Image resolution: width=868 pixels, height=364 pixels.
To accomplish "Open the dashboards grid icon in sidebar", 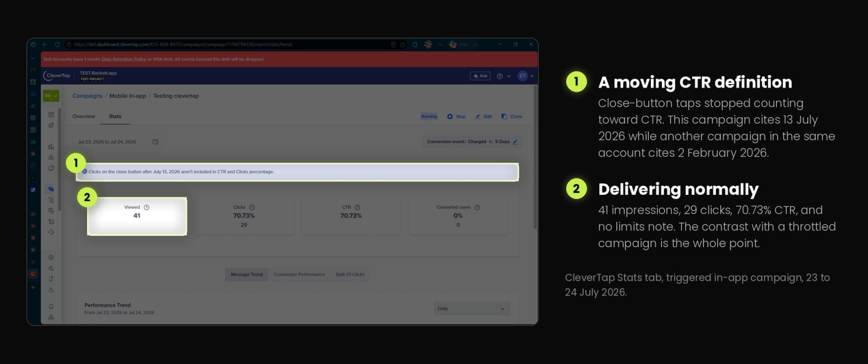I will point(51,114).
